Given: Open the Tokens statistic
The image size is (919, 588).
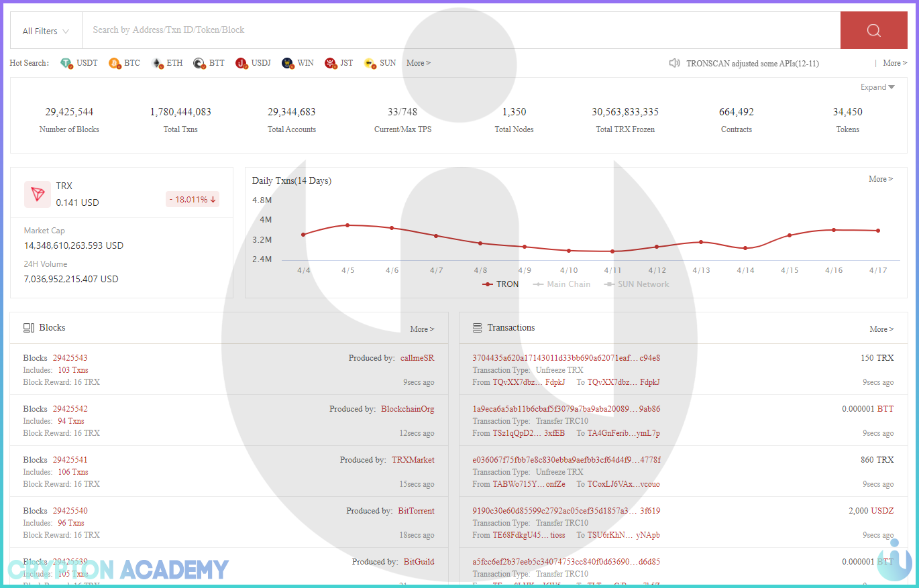Looking at the screenshot, I should pos(848,120).
